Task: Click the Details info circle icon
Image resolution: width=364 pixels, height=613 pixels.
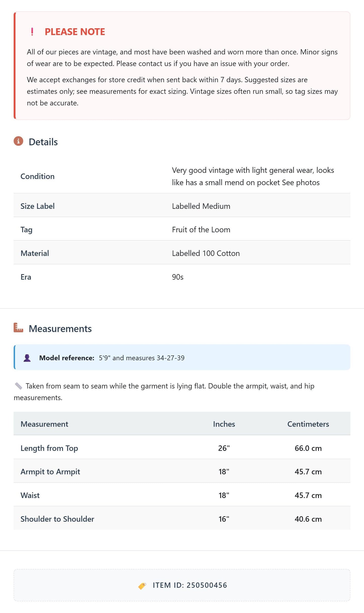Action: click(18, 141)
